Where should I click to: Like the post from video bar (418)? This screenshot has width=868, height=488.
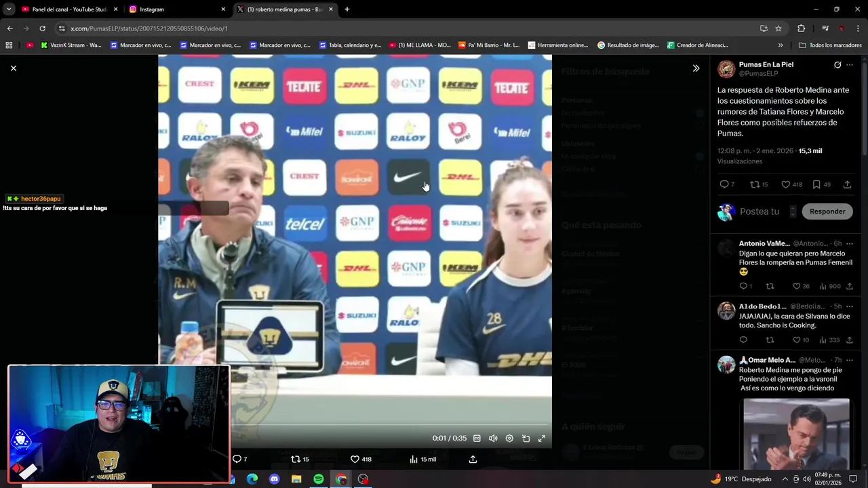(360, 460)
